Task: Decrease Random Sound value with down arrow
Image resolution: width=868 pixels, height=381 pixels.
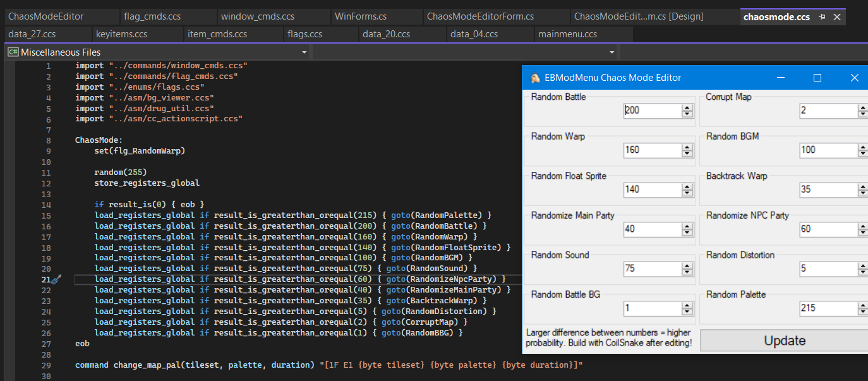Action: 687,272
